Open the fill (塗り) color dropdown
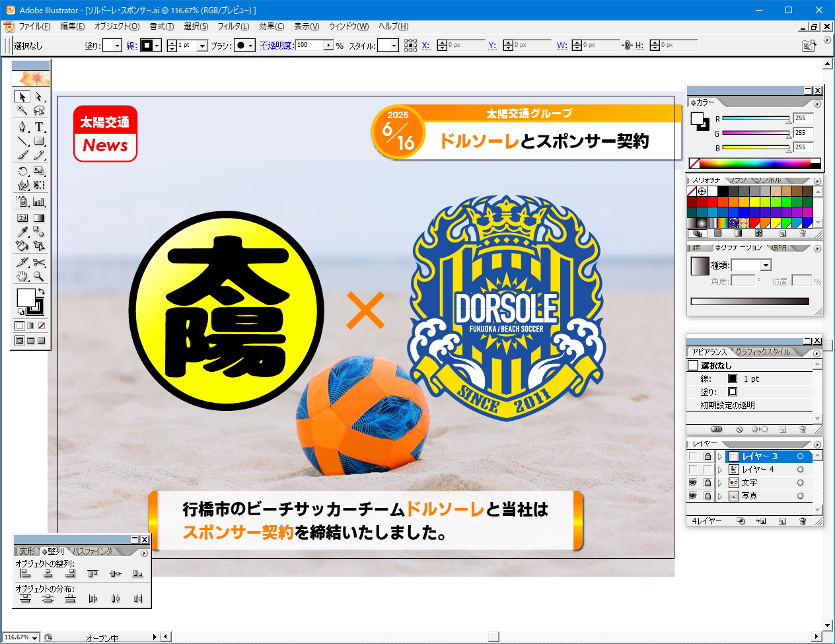Image resolution: width=835 pixels, height=644 pixels. [117, 46]
